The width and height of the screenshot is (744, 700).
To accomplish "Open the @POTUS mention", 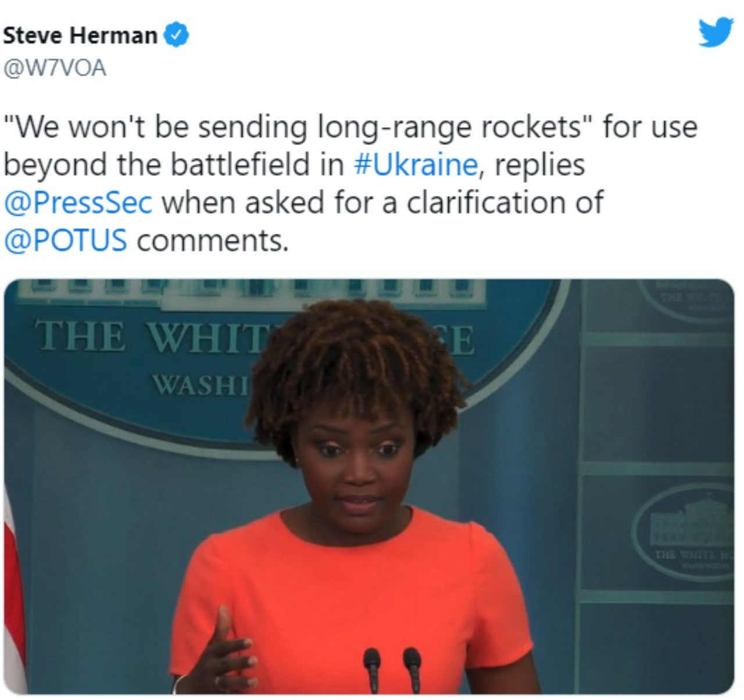I will (x=65, y=240).
